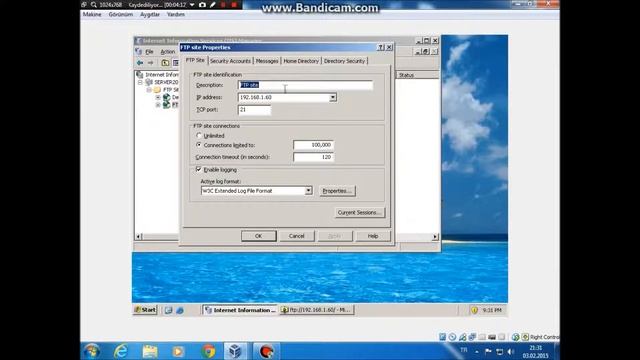Click the Status column header
Screen dimensions: 640x360
point(417,75)
